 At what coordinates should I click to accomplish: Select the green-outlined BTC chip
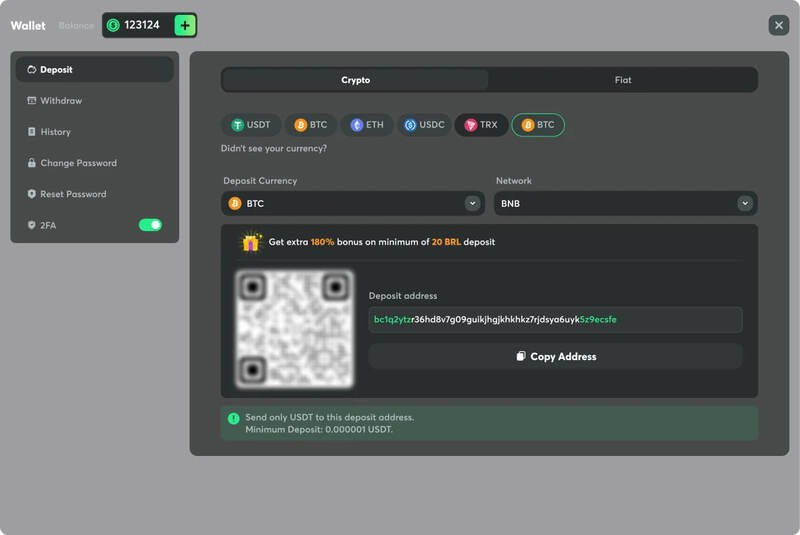coord(538,125)
